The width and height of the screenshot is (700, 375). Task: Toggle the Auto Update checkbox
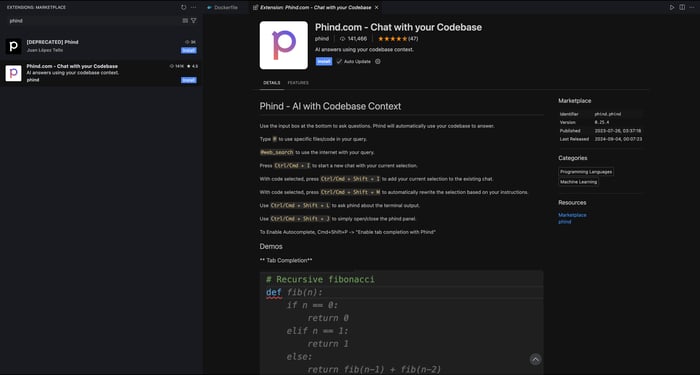(339, 62)
